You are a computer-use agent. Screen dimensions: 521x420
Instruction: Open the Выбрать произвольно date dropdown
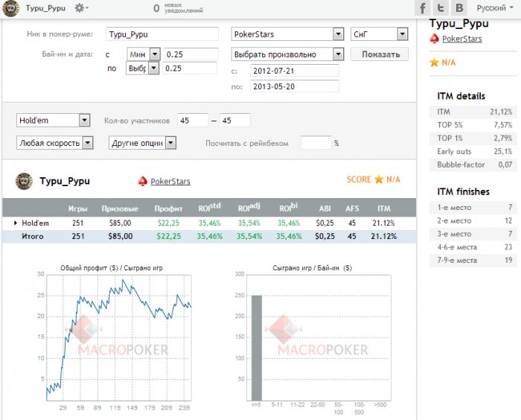click(x=287, y=54)
